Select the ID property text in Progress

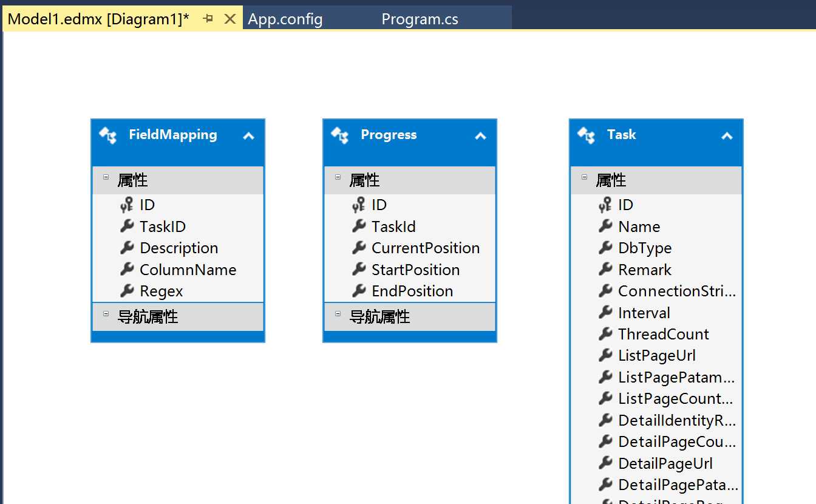pyautogui.click(x=379, y=205)
